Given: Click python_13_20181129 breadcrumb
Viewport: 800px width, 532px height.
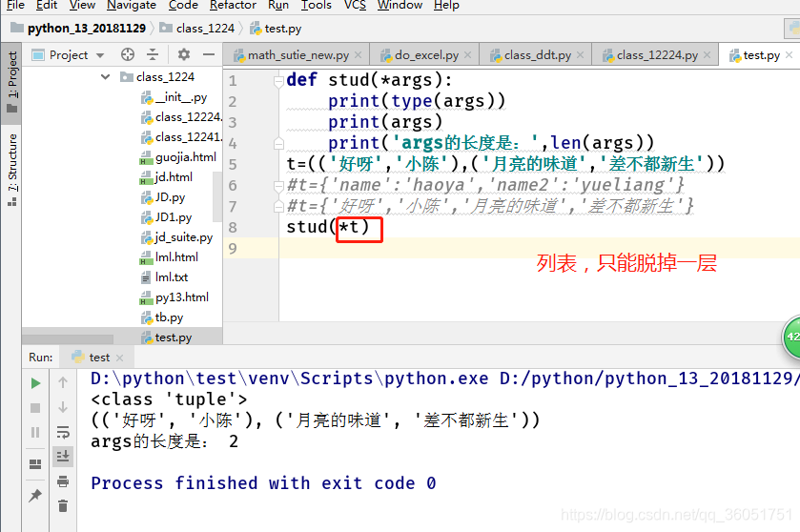Looking at the screenshot, I should tap(78, 28).
